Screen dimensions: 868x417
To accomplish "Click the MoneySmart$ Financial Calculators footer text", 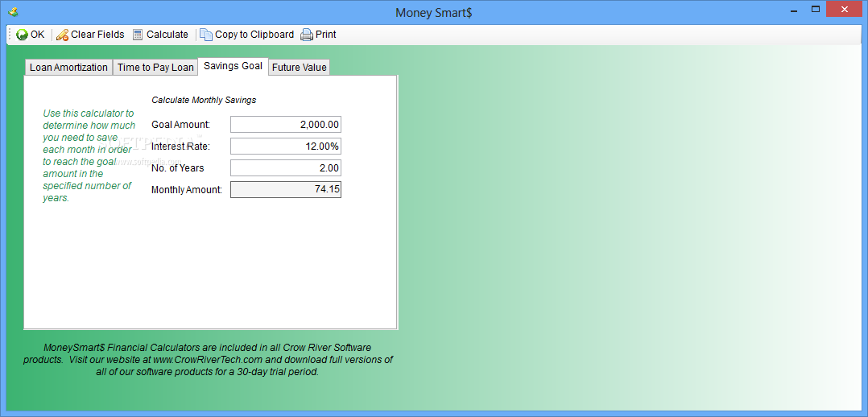I will 208,360.
